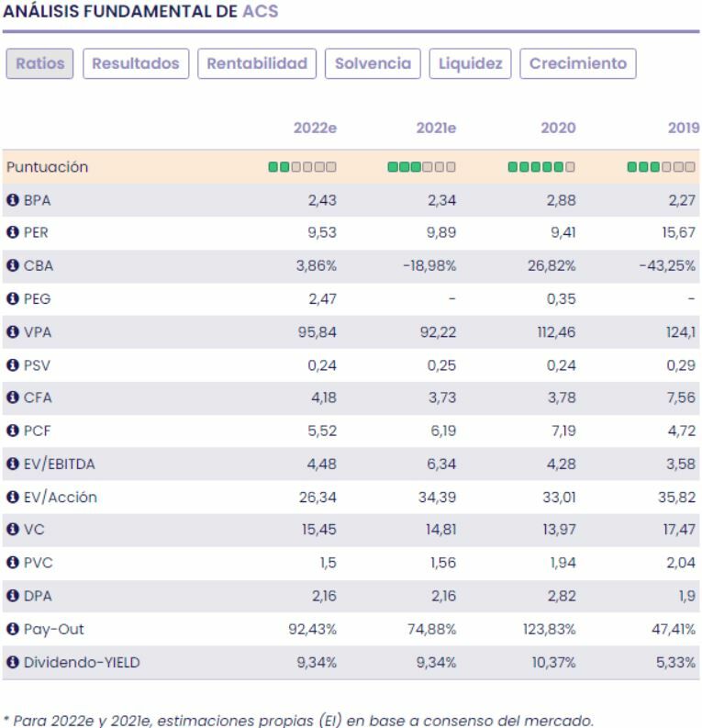Screen dimensions: 702x728
Task: Click the info icon next to EV/EBITDA
Action: coord(12,464)
